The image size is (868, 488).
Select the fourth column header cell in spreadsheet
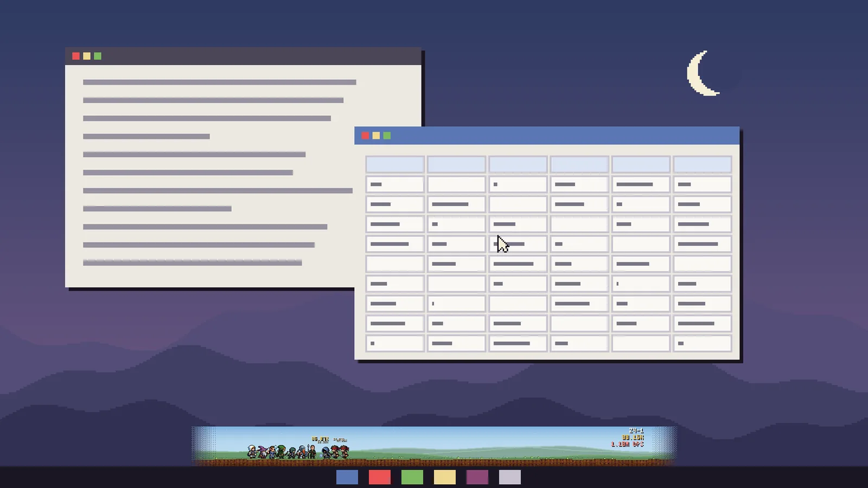pyautogui.click(x=579, y=164)
